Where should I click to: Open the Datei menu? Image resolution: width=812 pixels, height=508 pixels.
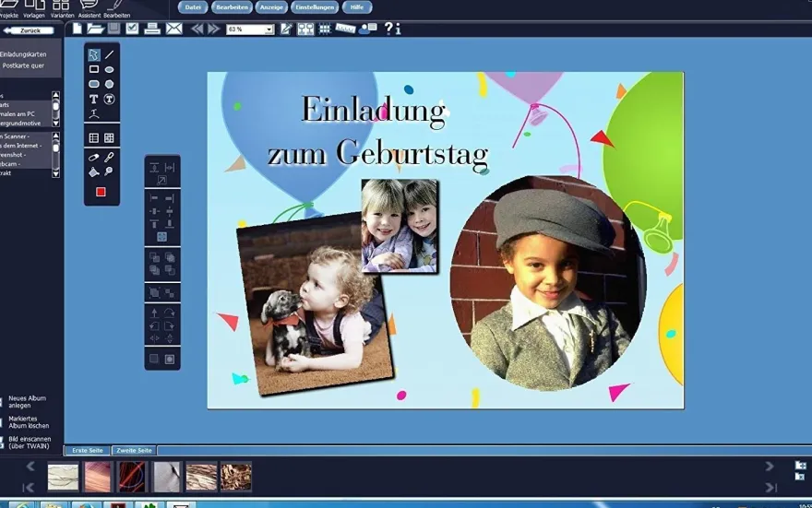[193, 7]
